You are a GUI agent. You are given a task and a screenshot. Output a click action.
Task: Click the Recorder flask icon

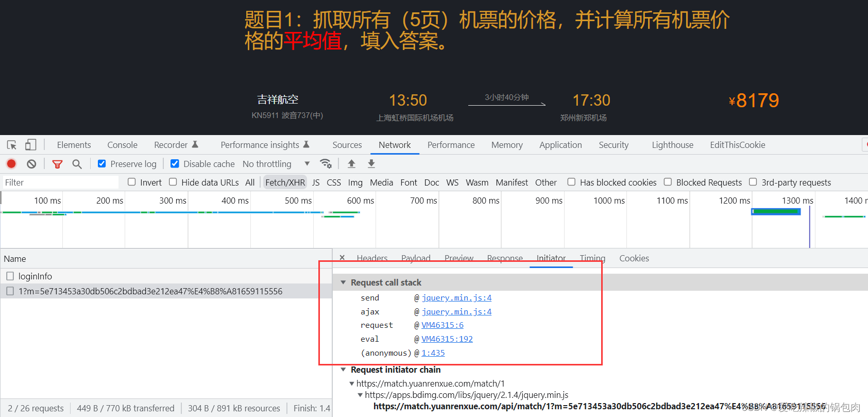[x=195, y=145]
